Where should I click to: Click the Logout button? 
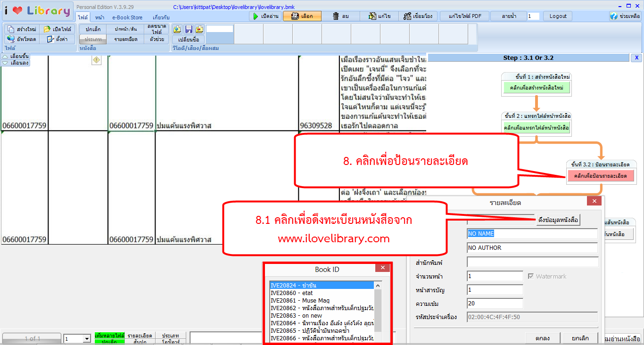558,16
